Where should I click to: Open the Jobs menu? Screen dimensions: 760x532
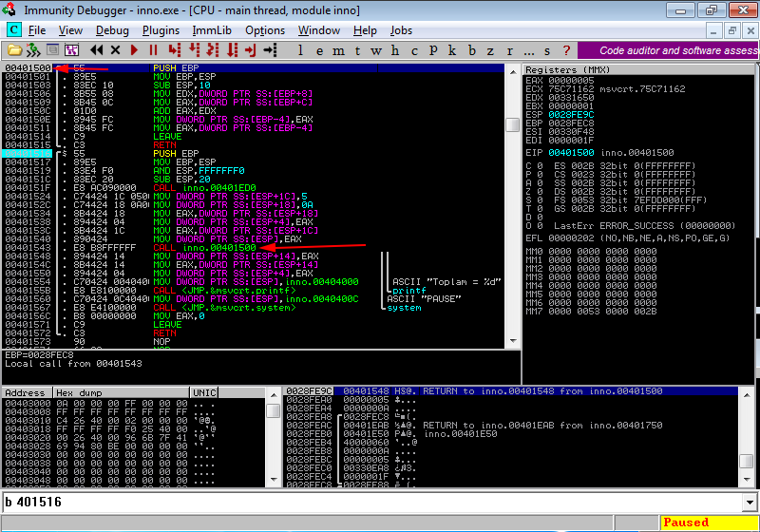pyautogui.click(x=401, y=30)
